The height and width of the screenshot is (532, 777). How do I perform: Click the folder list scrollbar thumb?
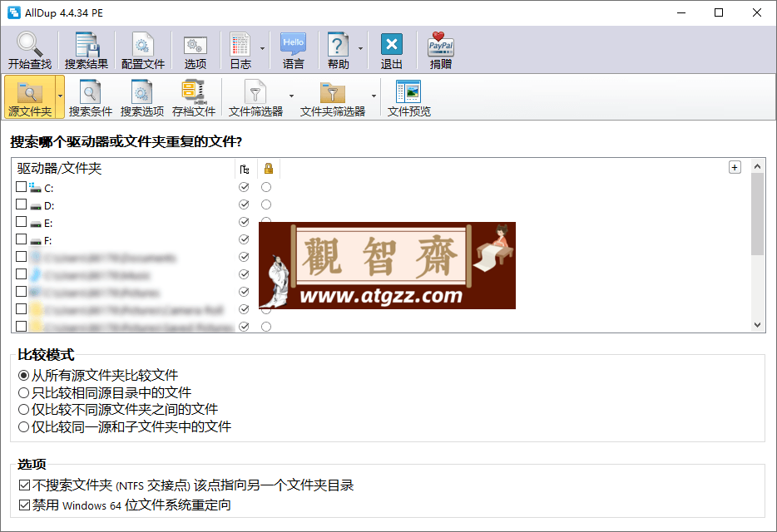click(757, 214)
